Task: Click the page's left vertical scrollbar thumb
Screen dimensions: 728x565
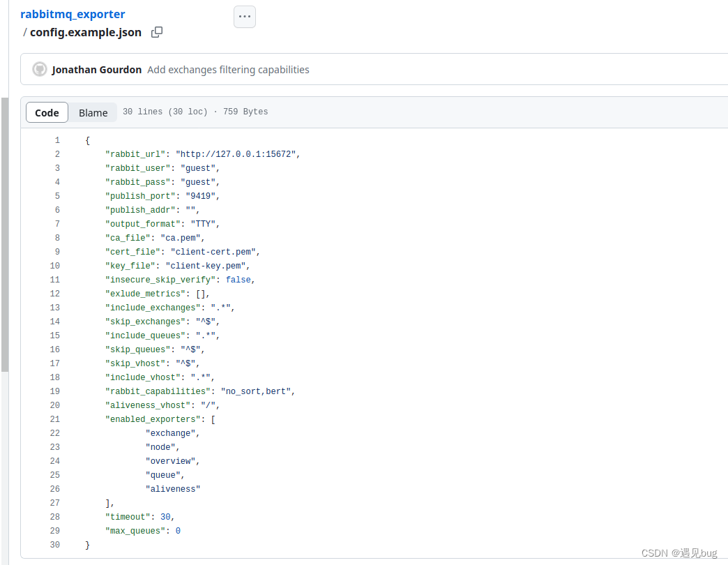Action: pyautogui.click(x=5, y=234)
